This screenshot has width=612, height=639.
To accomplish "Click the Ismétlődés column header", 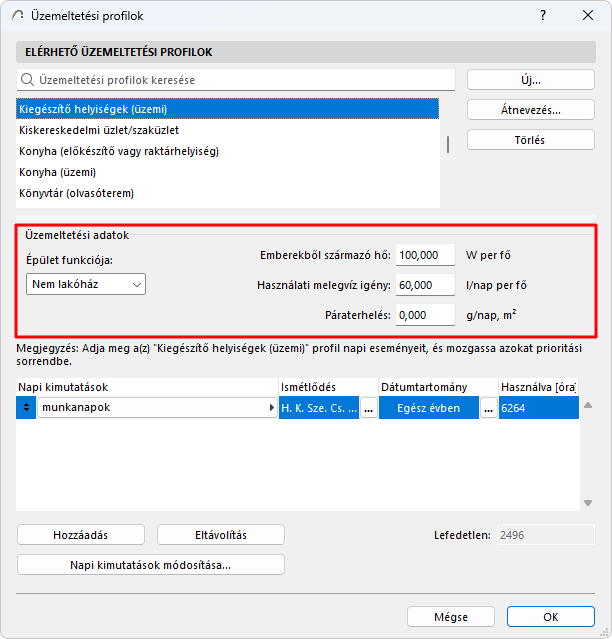I will pyautogui.click(x=328, y=387).
